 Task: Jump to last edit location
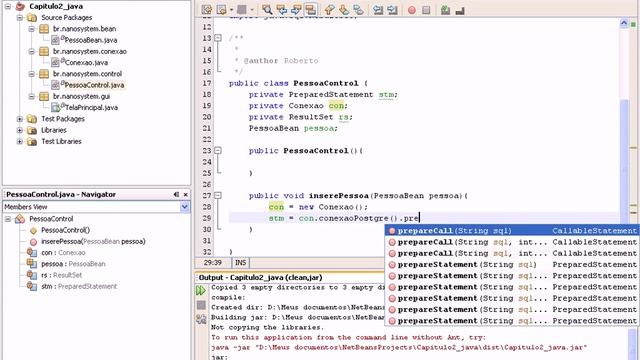click(207, 10)
